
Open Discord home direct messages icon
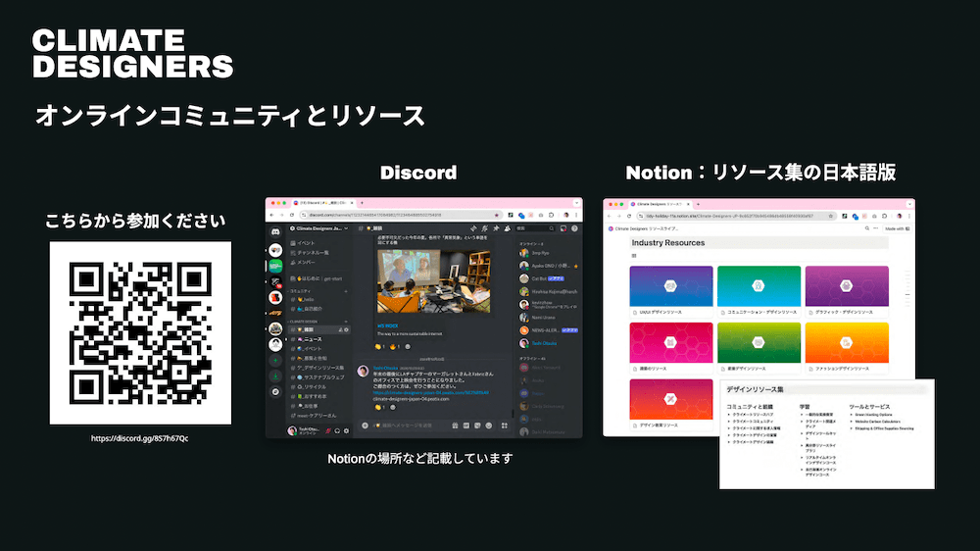[275, 232]
